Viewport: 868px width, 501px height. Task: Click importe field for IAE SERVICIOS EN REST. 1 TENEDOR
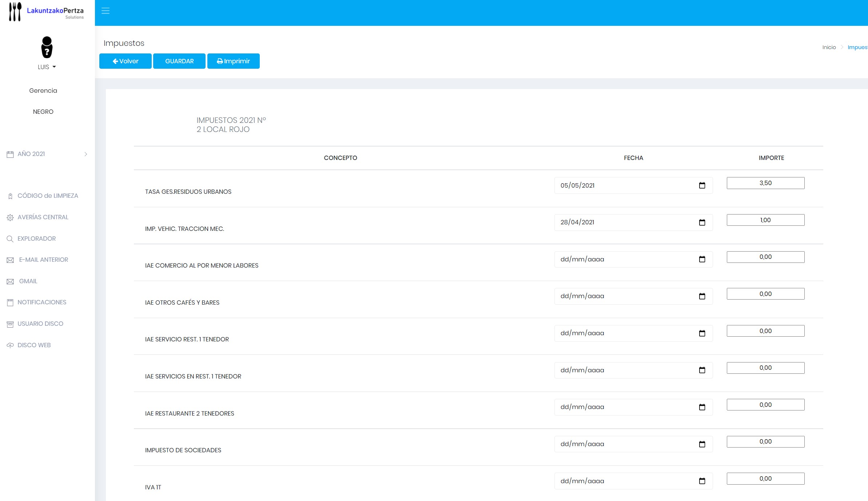tap(765, 368)
